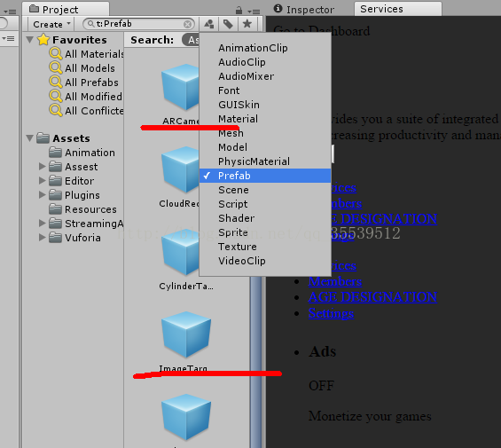The width and height of the screenshot is (501, 448).
Task: Click the Project panel vertical scrollbar
Action: point(256,361)
